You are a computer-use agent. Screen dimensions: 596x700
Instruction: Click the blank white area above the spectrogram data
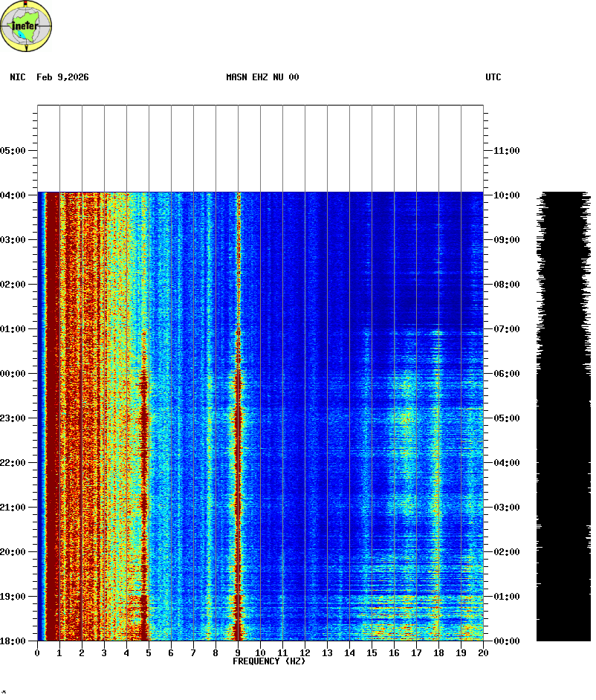pos(260,149)
